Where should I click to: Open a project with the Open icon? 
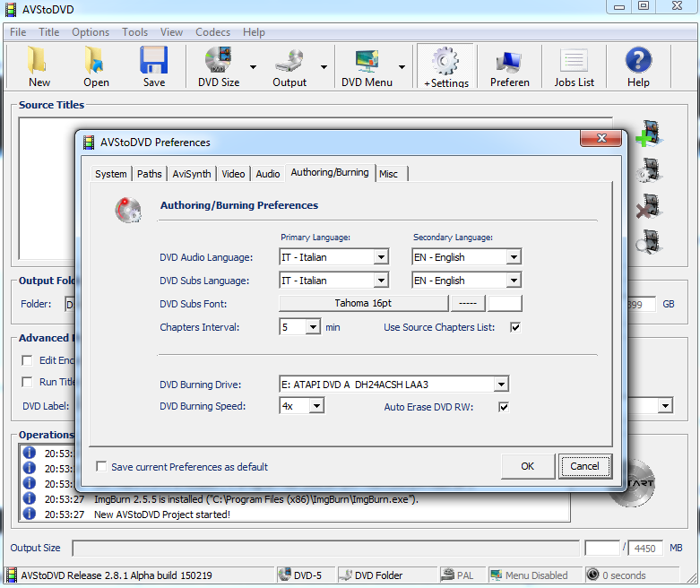click(x=95, y=60)
